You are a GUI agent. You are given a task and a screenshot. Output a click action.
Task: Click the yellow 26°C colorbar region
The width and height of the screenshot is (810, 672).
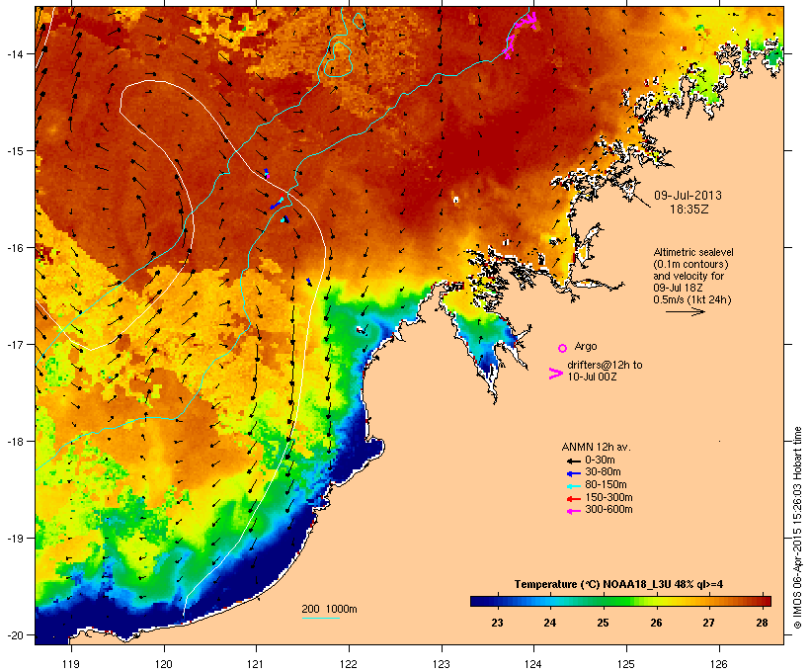[656, 601]
